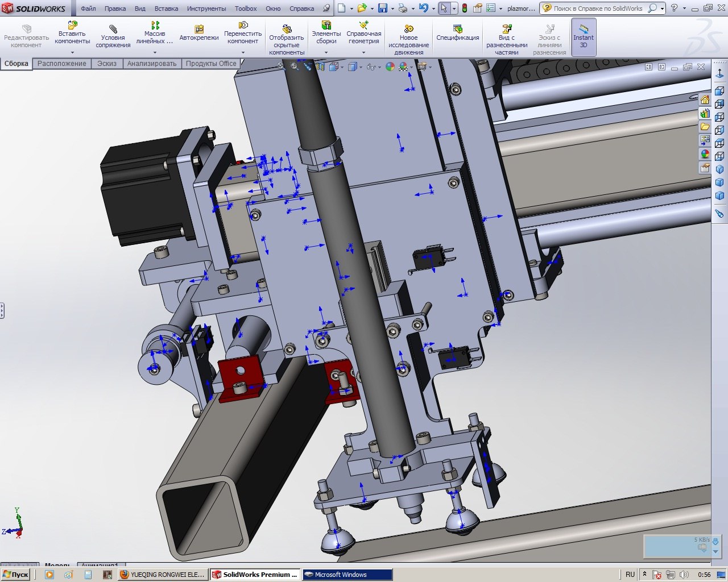This screenshot has height=582, width=728.
Task: Open the Инструменты menu
Action: pos(206,9)
